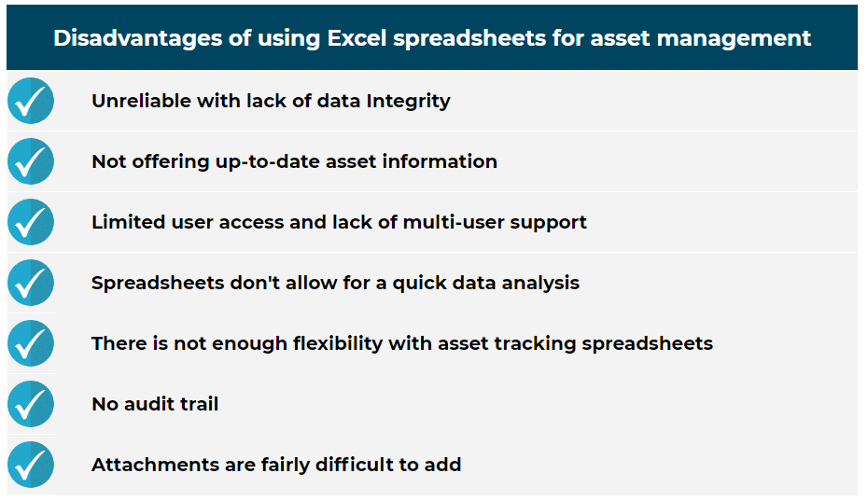Click the word 'Excel' in the header
This screenshot has width=868, height=501.
click(359, 38)
